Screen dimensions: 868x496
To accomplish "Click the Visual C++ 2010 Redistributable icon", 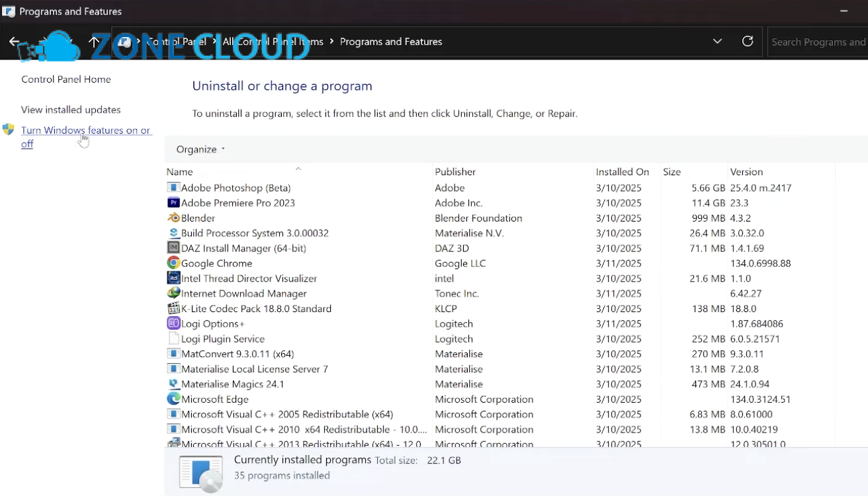I will 173,430.
